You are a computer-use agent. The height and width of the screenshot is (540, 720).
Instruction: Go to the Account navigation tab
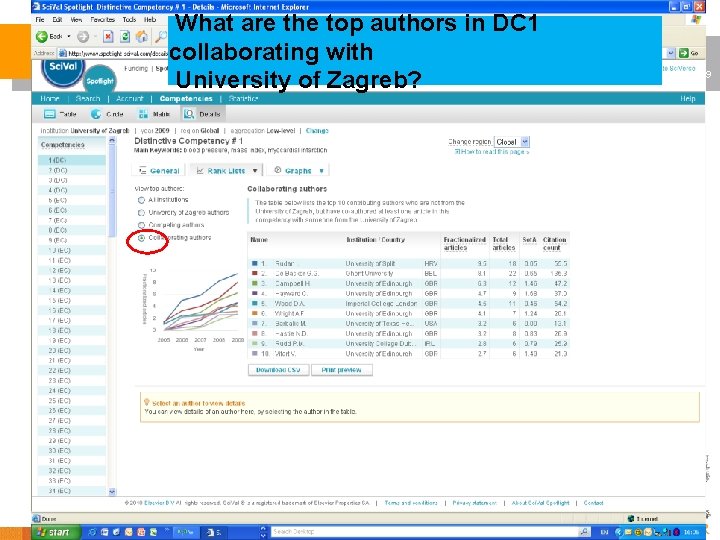click(129, 98)
